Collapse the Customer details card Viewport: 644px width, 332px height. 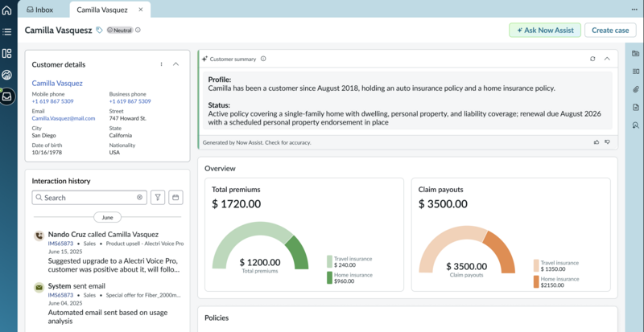175,64
